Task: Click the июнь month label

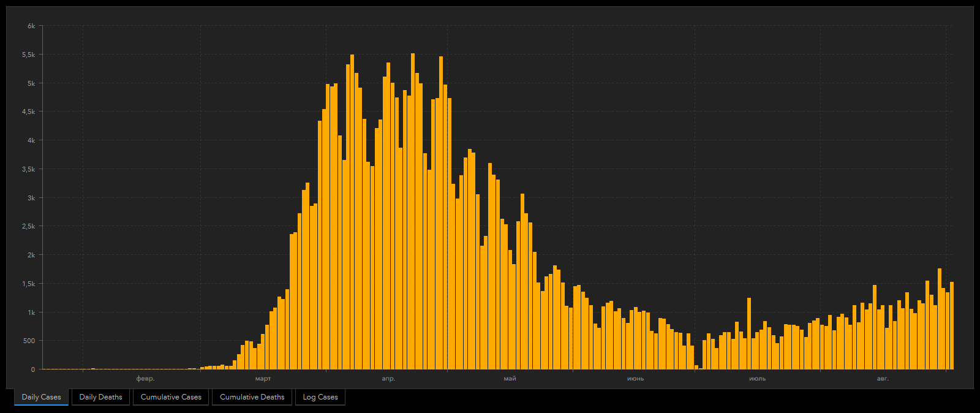Action: [x=635, y=379]
